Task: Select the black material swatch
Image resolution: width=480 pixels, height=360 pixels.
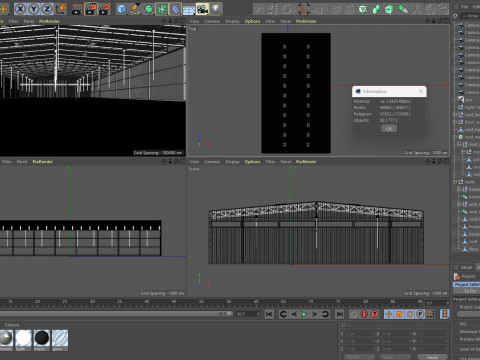Action: click(x=42, y=340)
